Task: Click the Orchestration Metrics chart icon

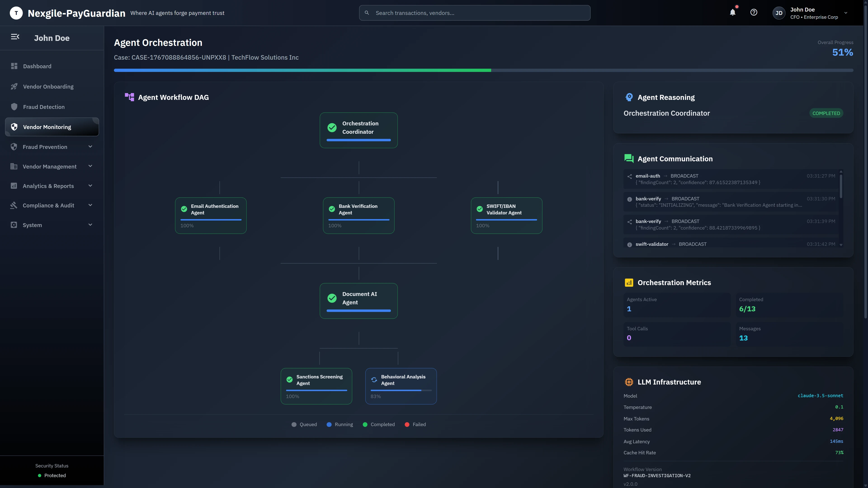Action: (629, 283)
